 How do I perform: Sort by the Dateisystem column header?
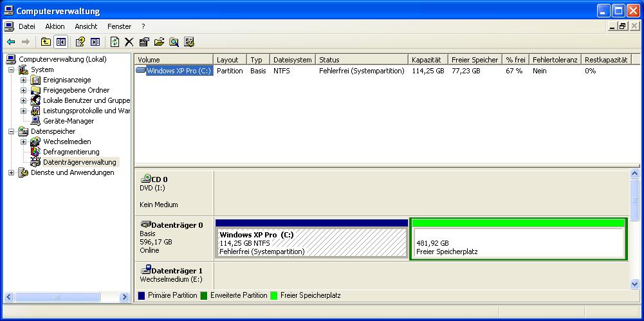(x=293, y=60)
